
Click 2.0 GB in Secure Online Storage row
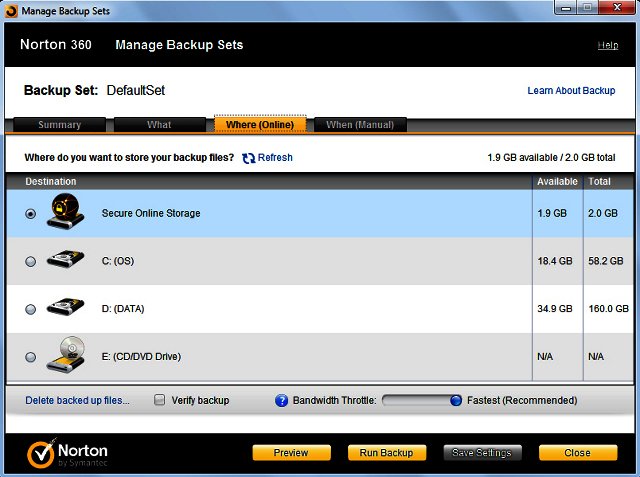(x=603, y=213)
